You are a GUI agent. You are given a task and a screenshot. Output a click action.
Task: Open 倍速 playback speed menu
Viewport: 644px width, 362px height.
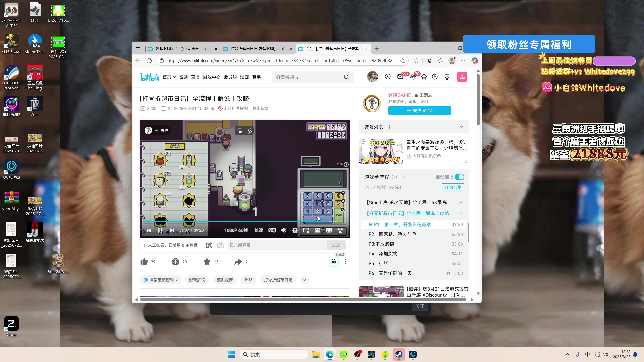click(259, 230)
